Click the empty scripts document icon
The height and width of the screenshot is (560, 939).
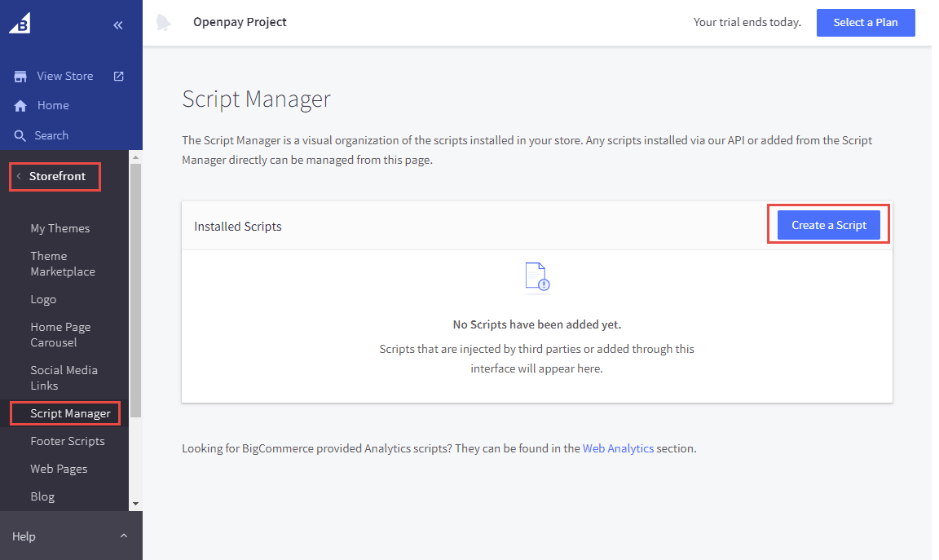coord(537,277)
